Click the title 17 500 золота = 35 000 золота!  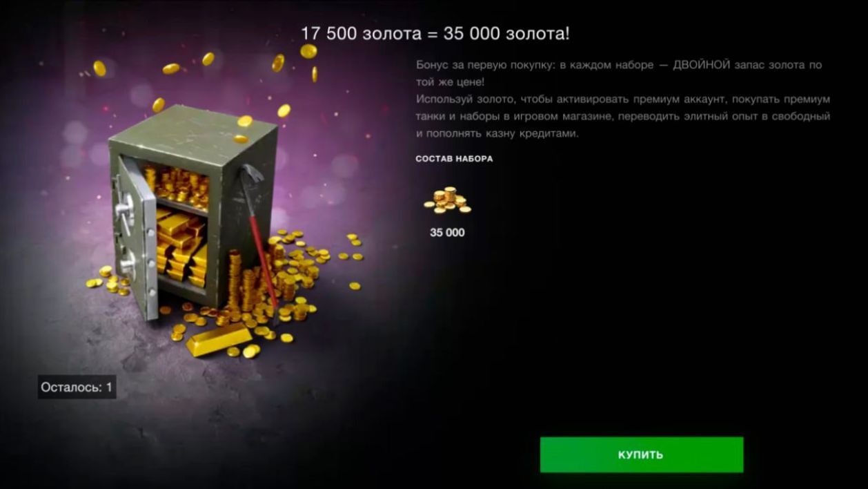point(435,33)
